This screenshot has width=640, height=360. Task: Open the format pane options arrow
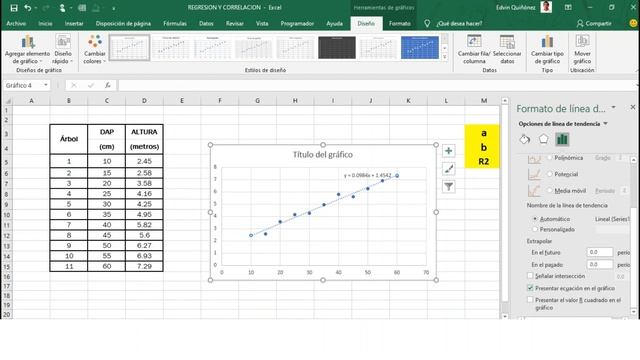[x=613, y=108]
